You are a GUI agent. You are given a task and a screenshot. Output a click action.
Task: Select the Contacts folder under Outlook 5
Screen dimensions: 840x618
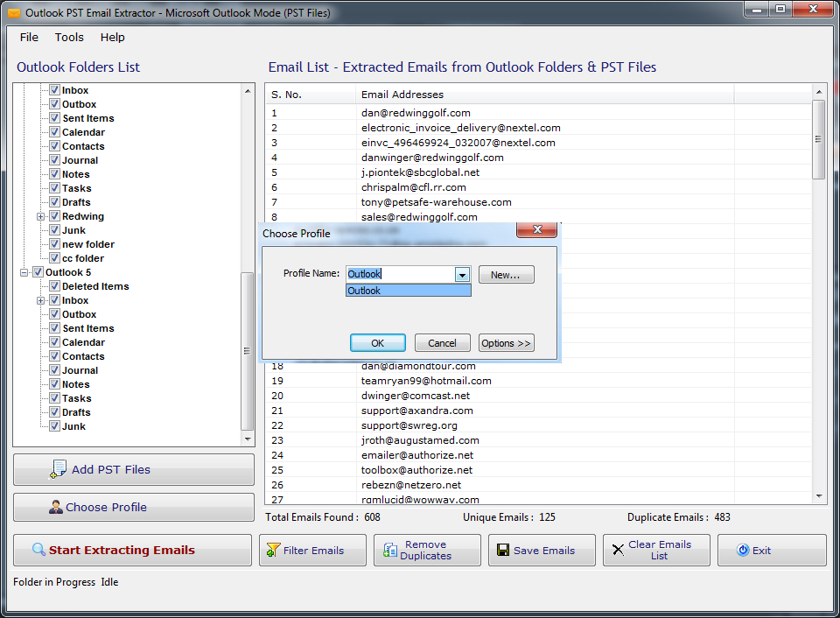pyautogui.click(x=83, y=356)
